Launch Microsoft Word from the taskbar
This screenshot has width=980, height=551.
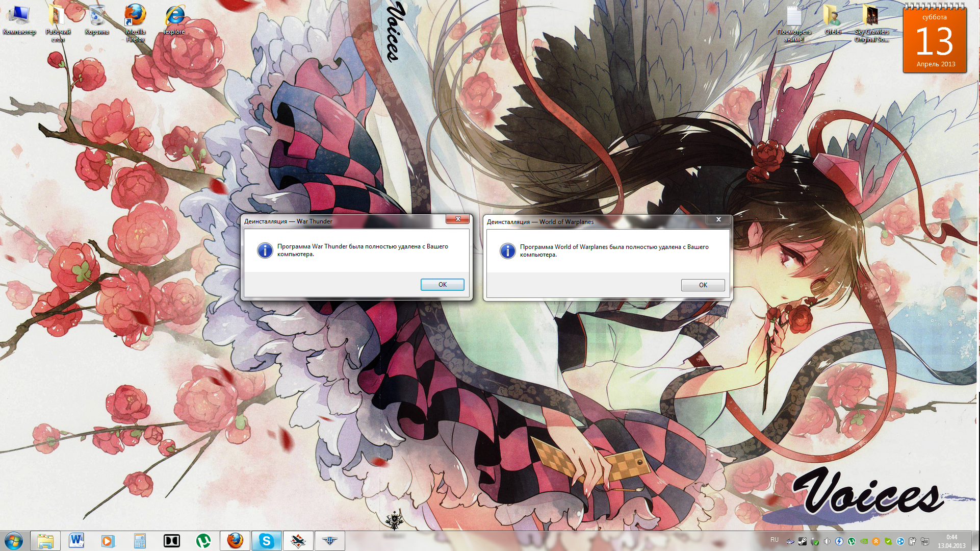(76, 541)
